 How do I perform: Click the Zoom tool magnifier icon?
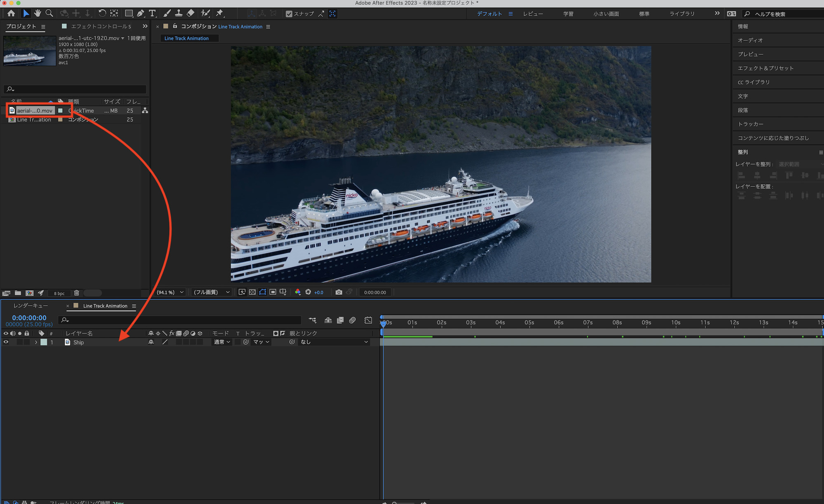pyautogui.click(x=49, y=14)
